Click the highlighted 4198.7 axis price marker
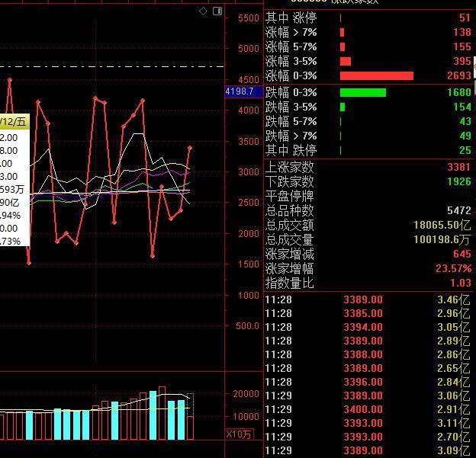The image size is (476, 458). 244,91
